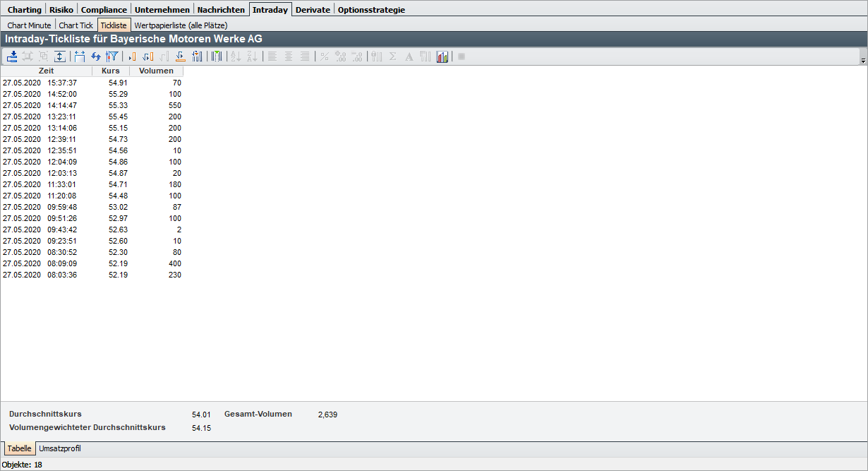
Task: Open the Derivate tab
Action: pyautogui.click(x=312, y=10)
